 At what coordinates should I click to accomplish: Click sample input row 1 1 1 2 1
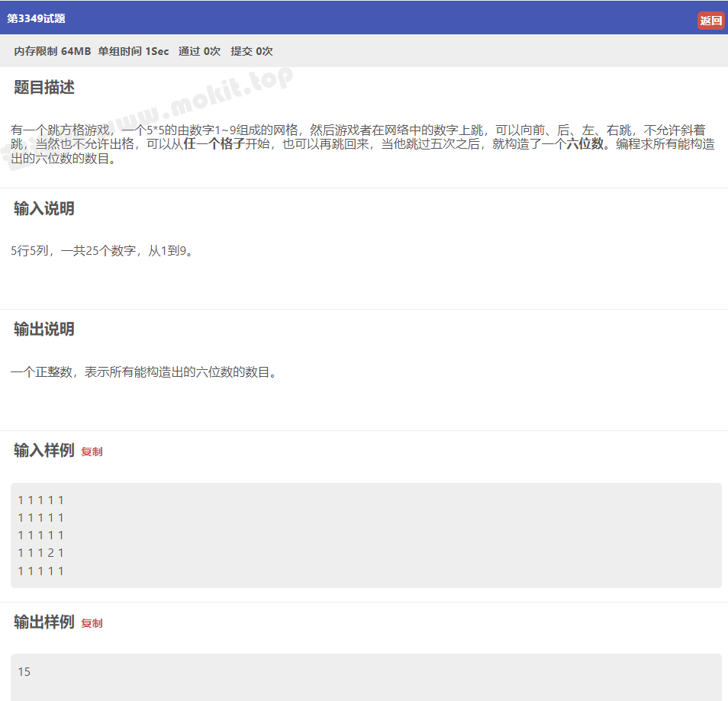pos(40,553)
